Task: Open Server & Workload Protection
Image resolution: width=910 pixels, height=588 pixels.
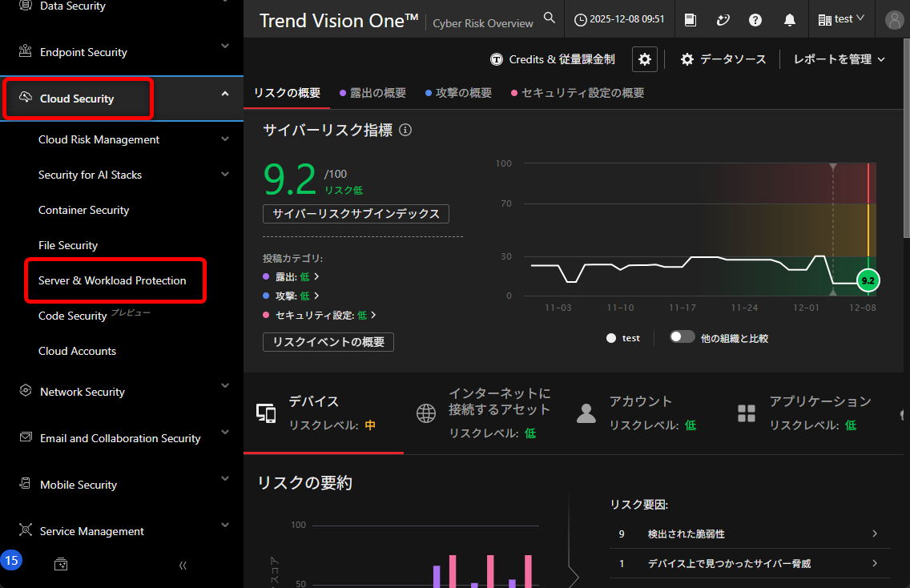Action: coord(112,280)
